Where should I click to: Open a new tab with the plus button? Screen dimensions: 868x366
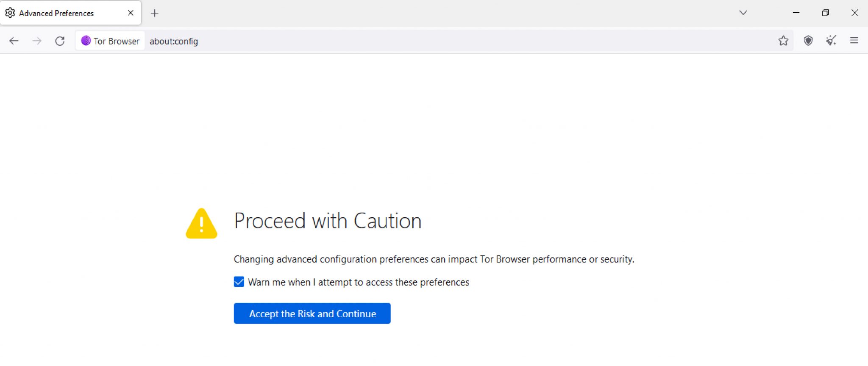[155, 13]
